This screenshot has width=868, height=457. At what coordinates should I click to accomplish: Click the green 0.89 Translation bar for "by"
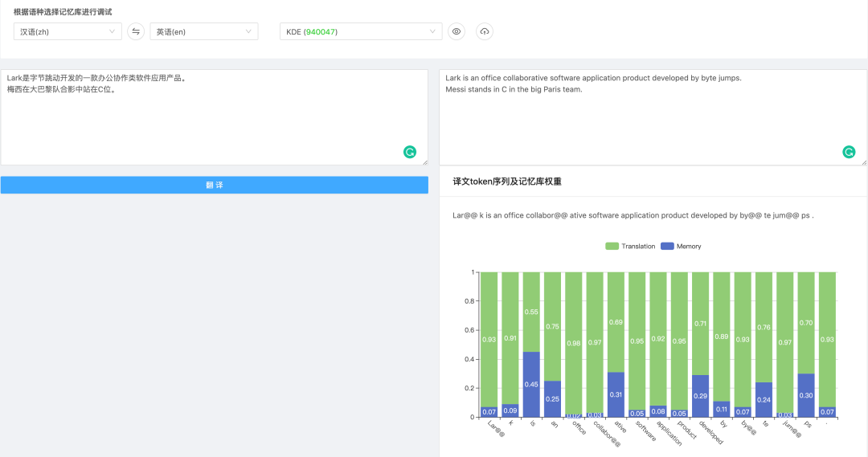[x=721, y=336]
